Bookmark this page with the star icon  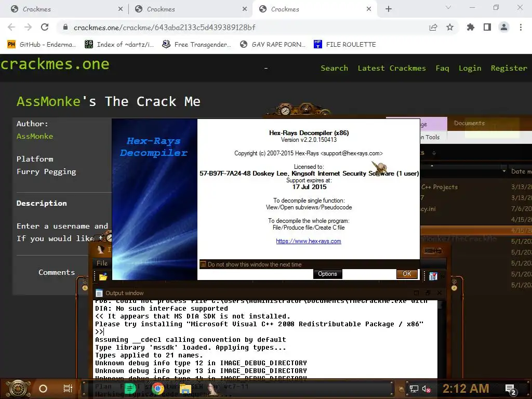pos(449,27)
